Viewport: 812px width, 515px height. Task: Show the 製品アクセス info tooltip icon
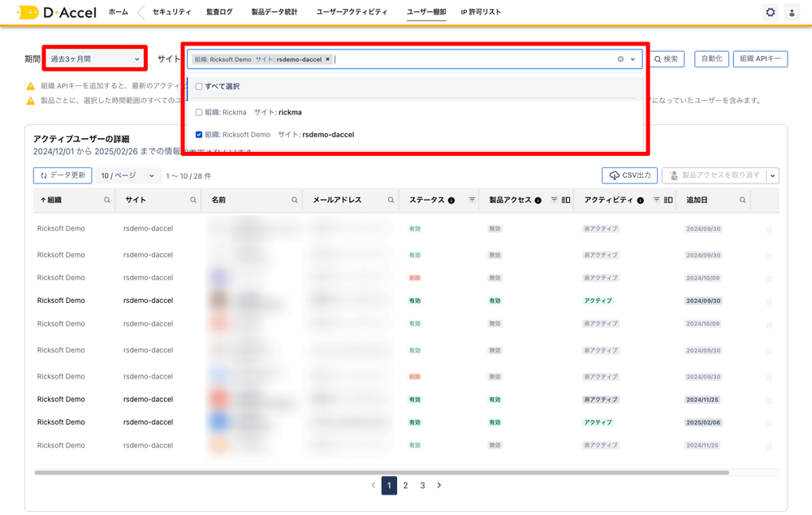click(538, 201)
